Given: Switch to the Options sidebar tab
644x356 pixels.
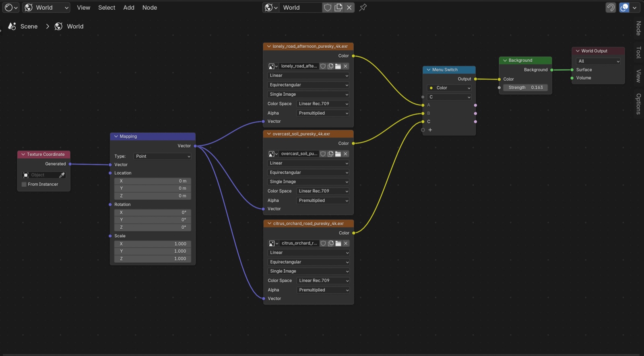Looking at the screenshot, I should tap(638, 104).
